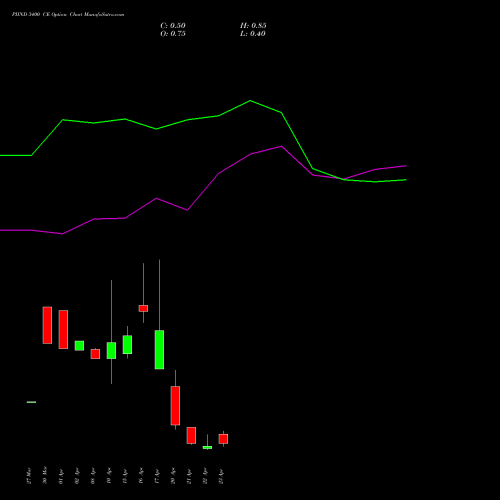Click the high value H: 0.85
The image size is (500, 500).
[x=253, y=26]
